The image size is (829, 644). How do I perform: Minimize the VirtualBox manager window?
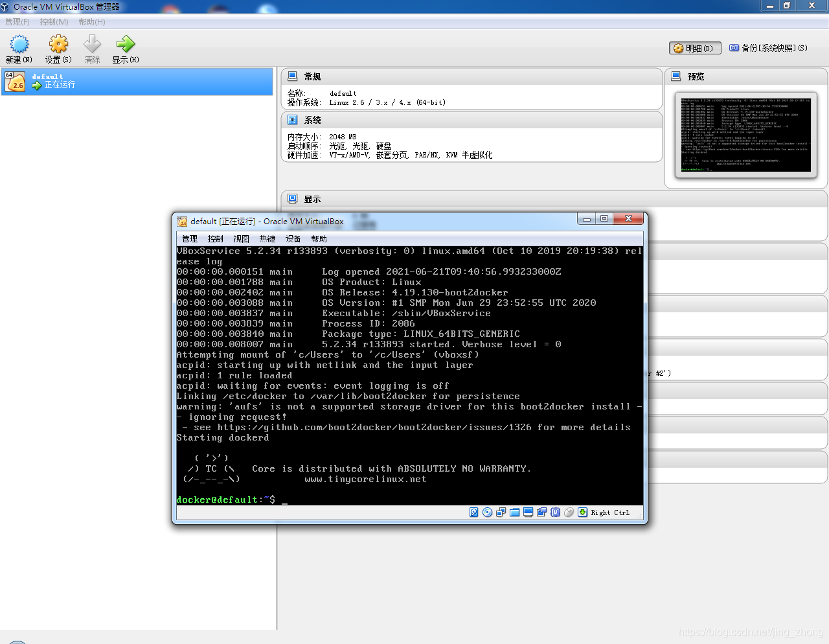[x=769, y=5]
